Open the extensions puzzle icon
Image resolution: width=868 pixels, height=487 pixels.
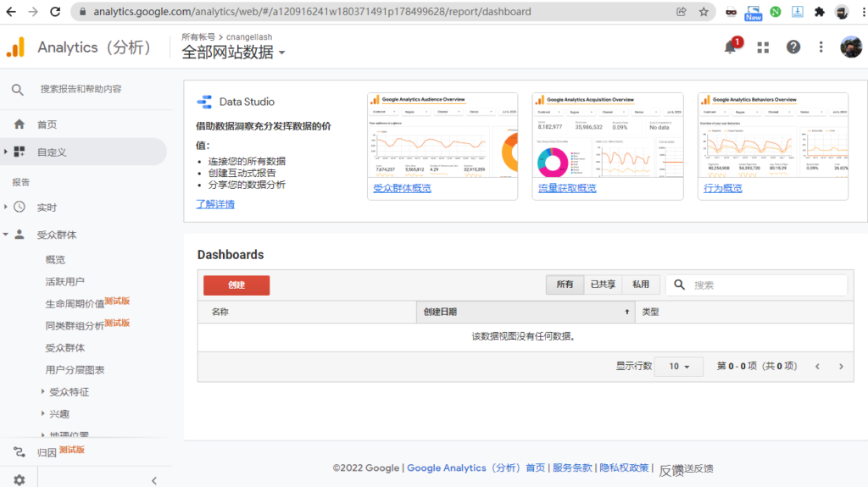[x=820, y=12]
